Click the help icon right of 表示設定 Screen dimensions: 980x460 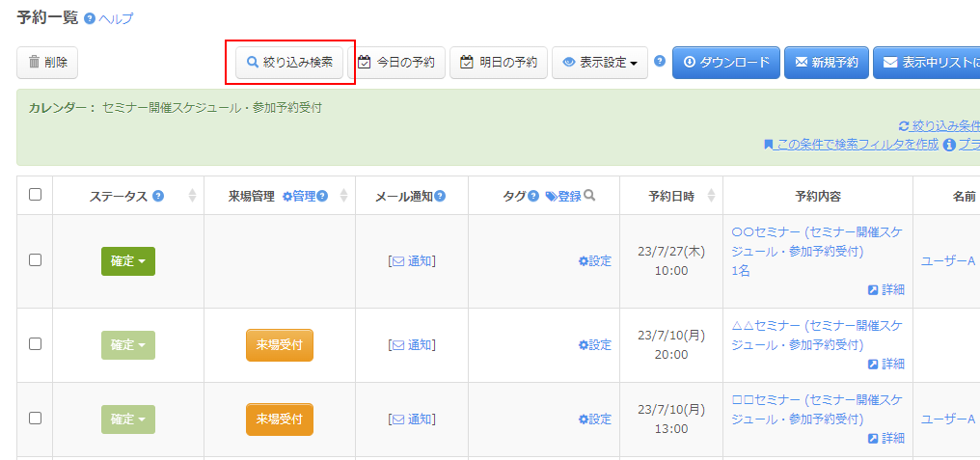[660, 61]
